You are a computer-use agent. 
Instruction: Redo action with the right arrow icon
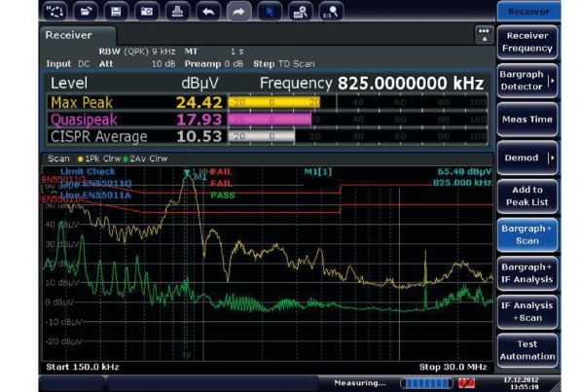[x=238, y=12]
